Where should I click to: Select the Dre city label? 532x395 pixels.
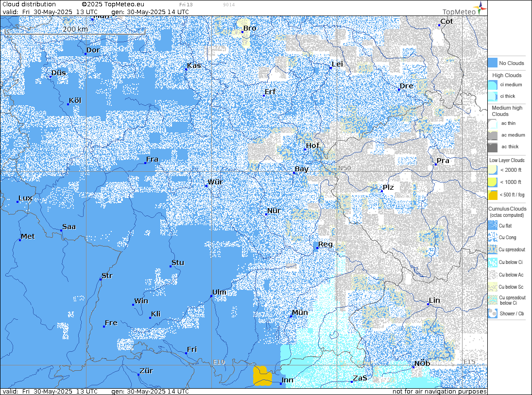pos(407,86)
